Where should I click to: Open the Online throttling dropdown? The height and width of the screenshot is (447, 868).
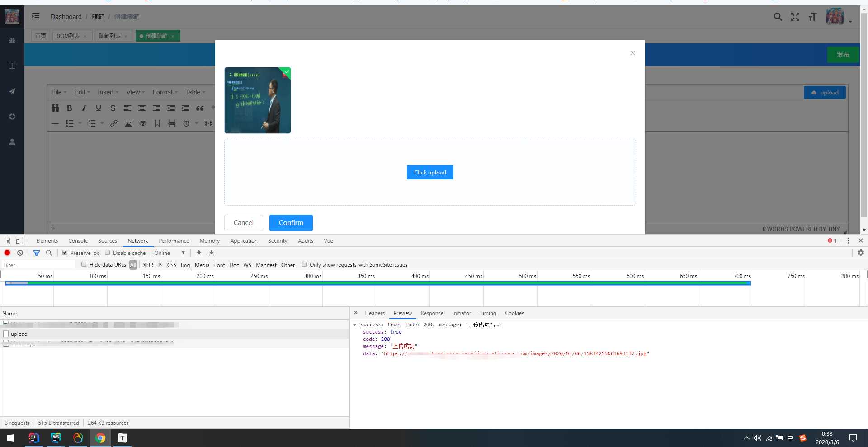pyautogui.click(x=170, y=253)
